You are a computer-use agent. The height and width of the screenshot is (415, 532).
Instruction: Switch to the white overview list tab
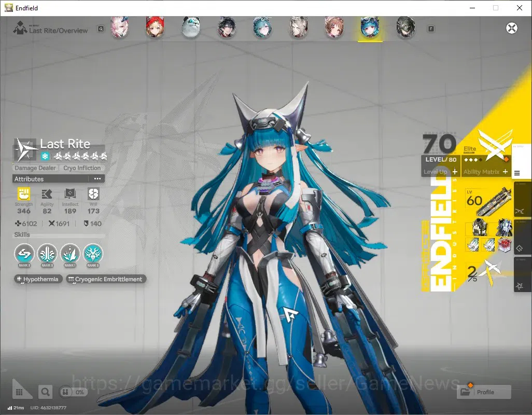tap(521, 162)
